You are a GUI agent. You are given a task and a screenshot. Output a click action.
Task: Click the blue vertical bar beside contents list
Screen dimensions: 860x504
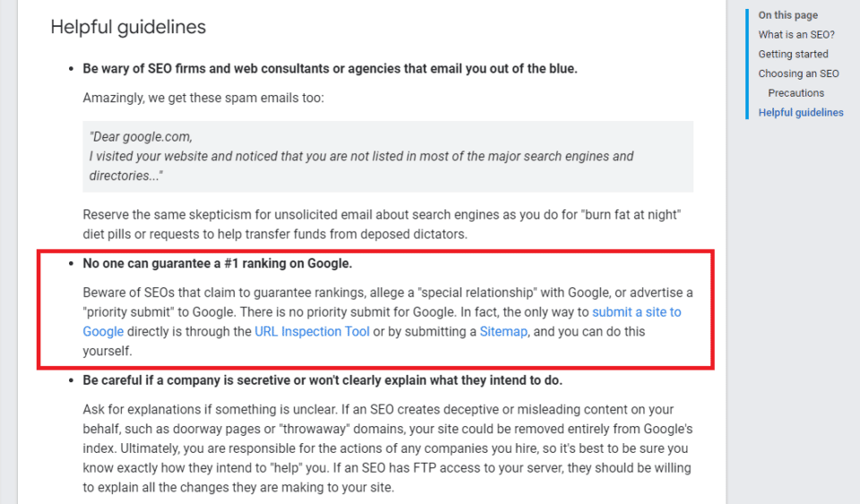[747, 64]
